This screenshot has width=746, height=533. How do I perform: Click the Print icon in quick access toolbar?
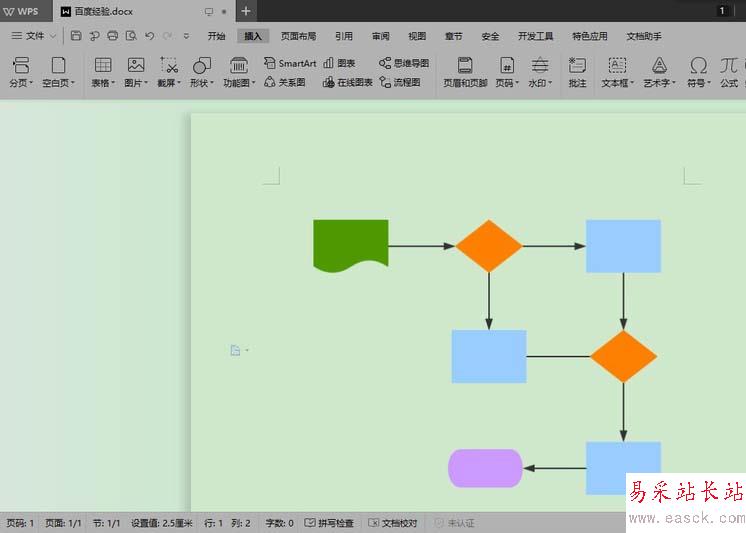coord(113,36)
